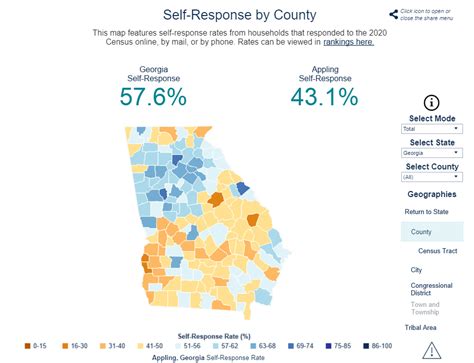Select the 86-100 legend swatch
Viewport: 474px width, 363px height.
pos(366,346)
